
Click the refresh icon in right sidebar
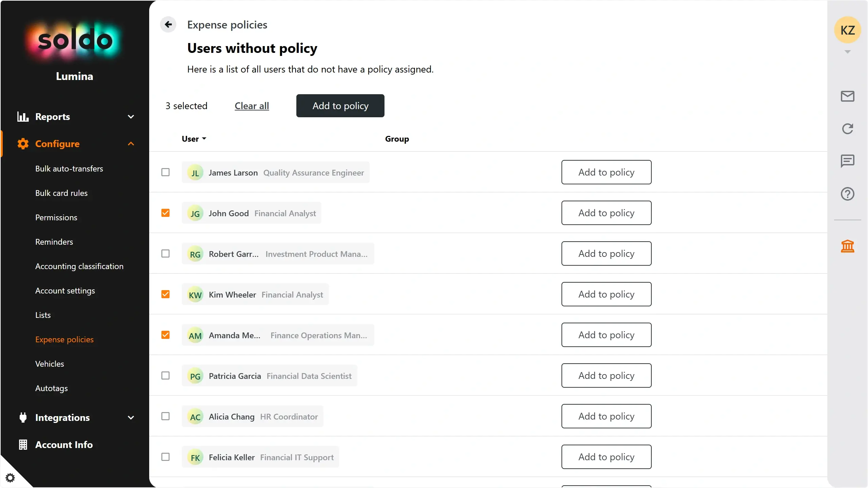coord(847,129)
